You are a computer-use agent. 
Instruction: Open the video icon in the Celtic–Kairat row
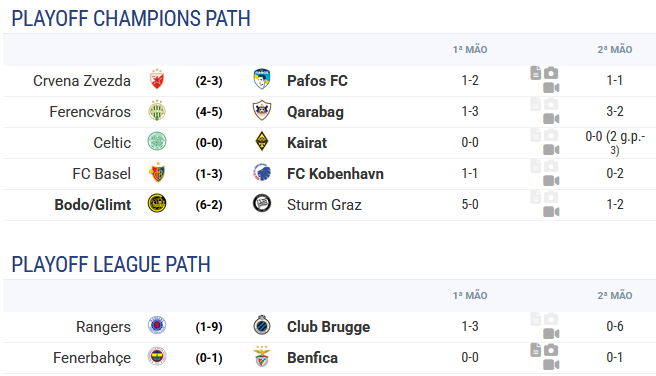coord(551,150)
